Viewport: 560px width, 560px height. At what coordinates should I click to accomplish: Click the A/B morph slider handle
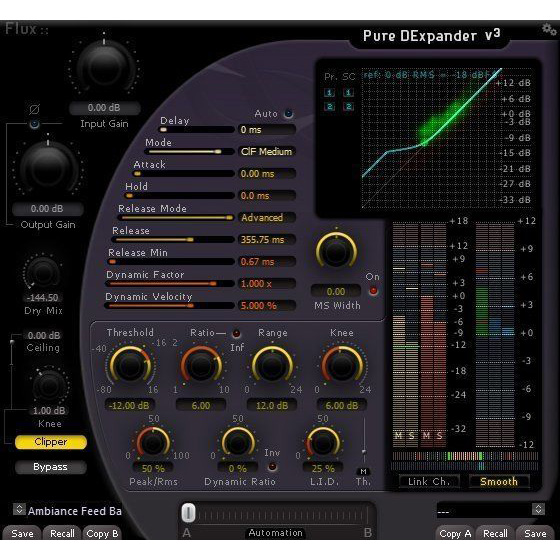[x=188, y=513]
